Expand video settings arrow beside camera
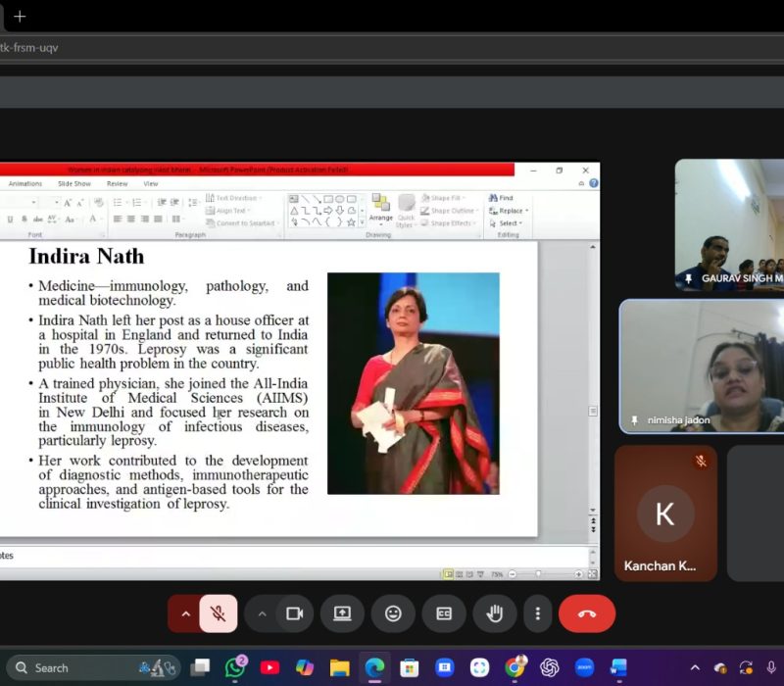This screenshot has height=686, width=784. pyautogui.click(x=262, y=613)
